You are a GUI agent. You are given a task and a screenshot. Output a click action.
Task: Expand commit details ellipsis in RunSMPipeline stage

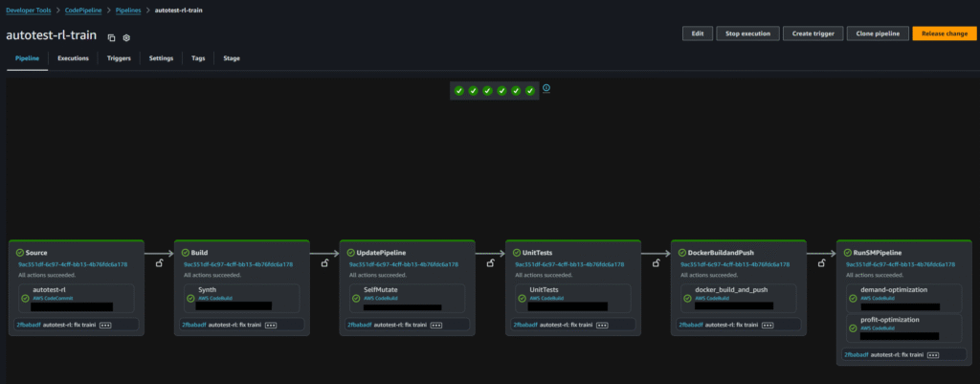coord(933,354)
